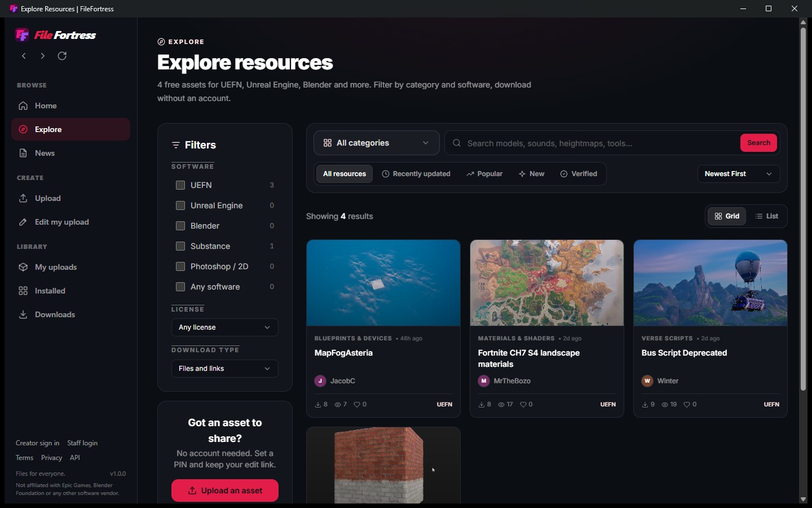Click the Winter author avatar
This screenshot has height=508, width=812.
pyautogui.click(x=647, y=381)
